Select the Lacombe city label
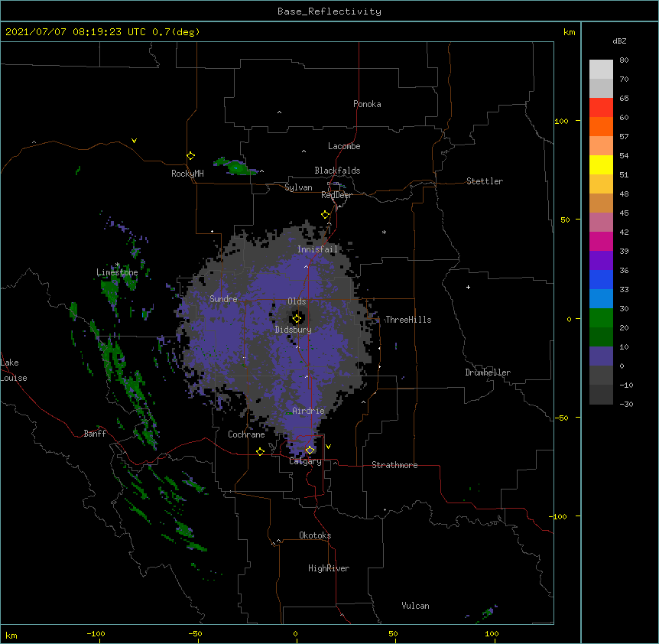Viewport: 659px width, 644px height. [344, 146]
